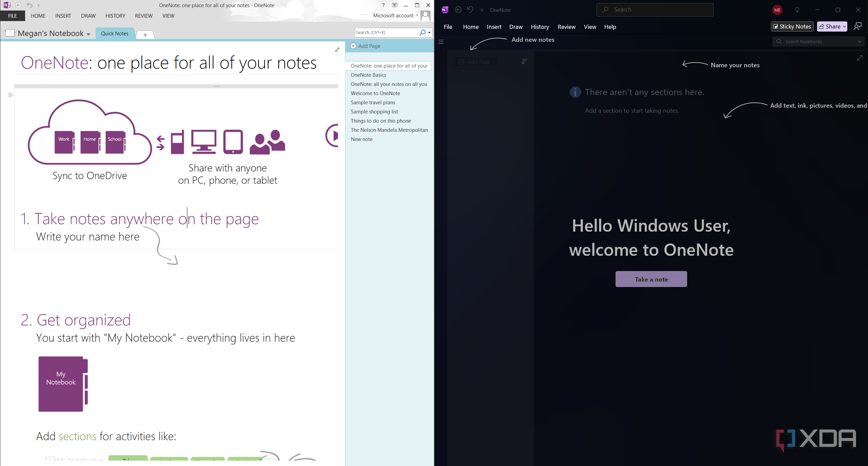868x466 pixels.
Task: Expand the page view arrow in dark OneNote
Action: pyautogui.click(x=860, y=58)
